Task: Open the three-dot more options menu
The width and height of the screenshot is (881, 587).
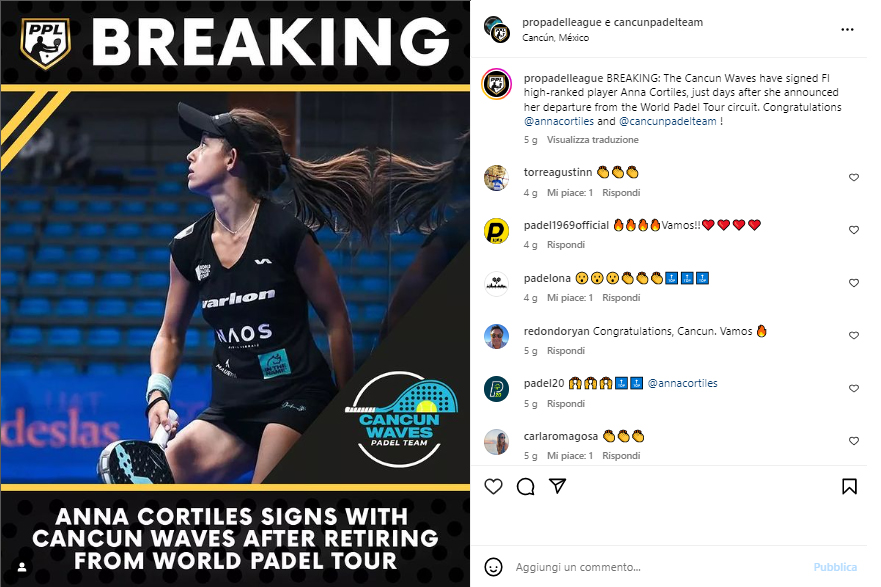Action: (847, 29)
